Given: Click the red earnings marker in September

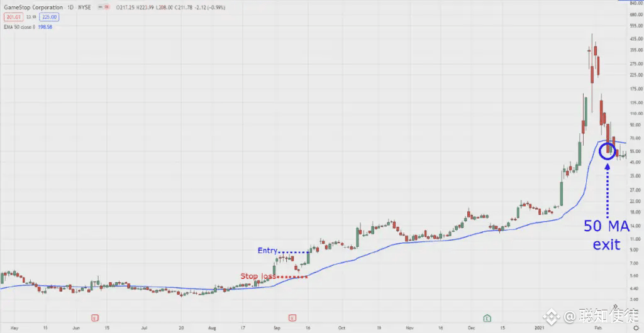Looking at the screenshot, I should [292, 318].
